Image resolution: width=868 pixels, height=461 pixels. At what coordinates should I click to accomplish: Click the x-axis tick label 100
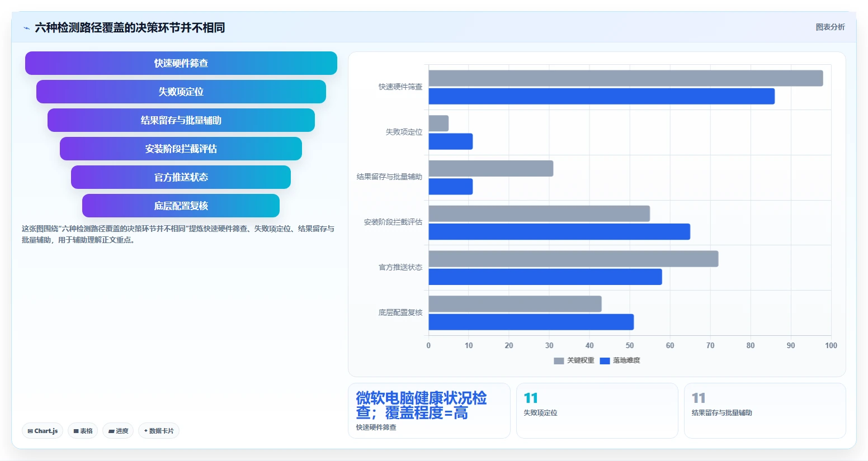pos(831,345)
